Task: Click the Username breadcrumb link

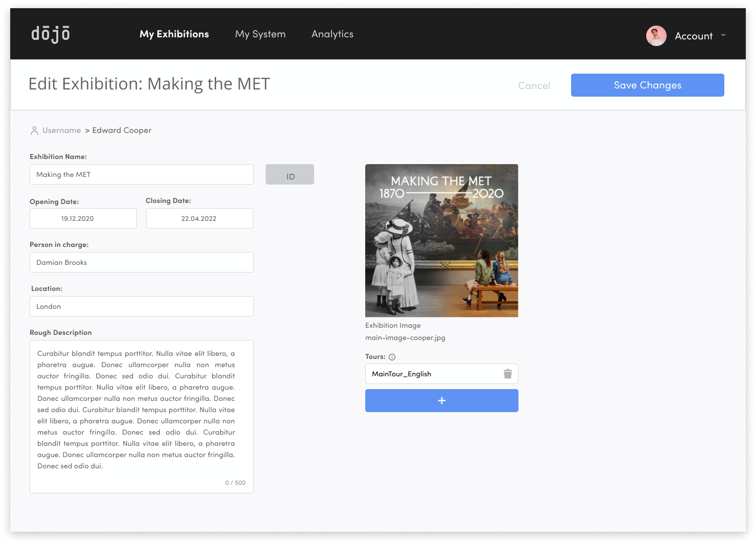Action: [62, 130]
